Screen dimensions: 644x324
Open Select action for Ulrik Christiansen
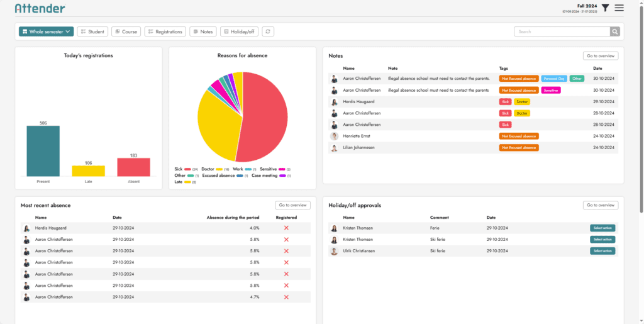tap(602, 251)
